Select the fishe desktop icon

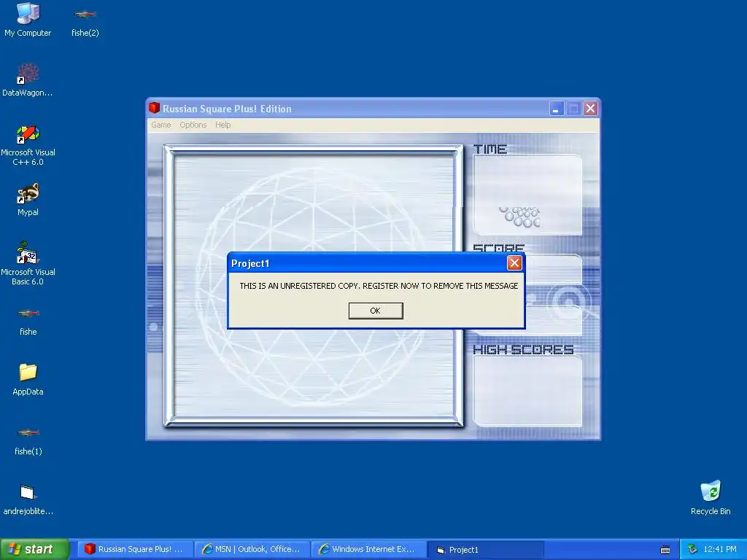28,322
